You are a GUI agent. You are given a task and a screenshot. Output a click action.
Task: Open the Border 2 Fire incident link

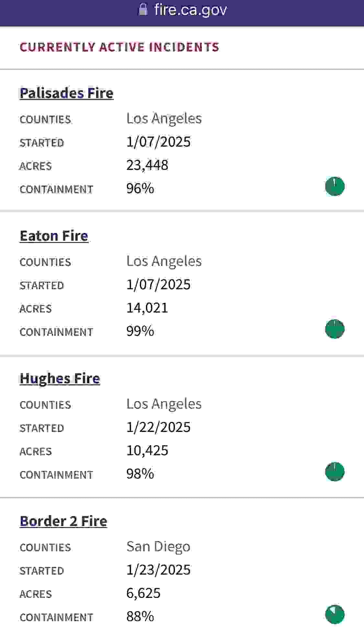(63, 521)
